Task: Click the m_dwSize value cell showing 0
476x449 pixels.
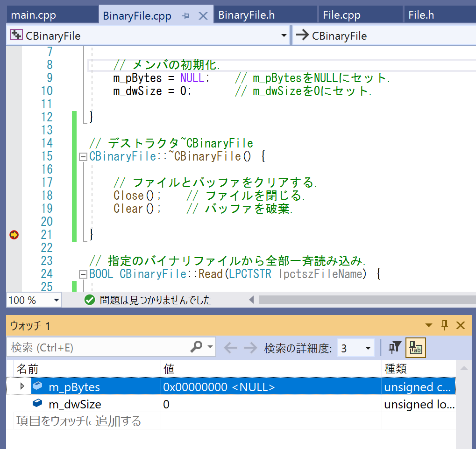Action: [271, 404]
